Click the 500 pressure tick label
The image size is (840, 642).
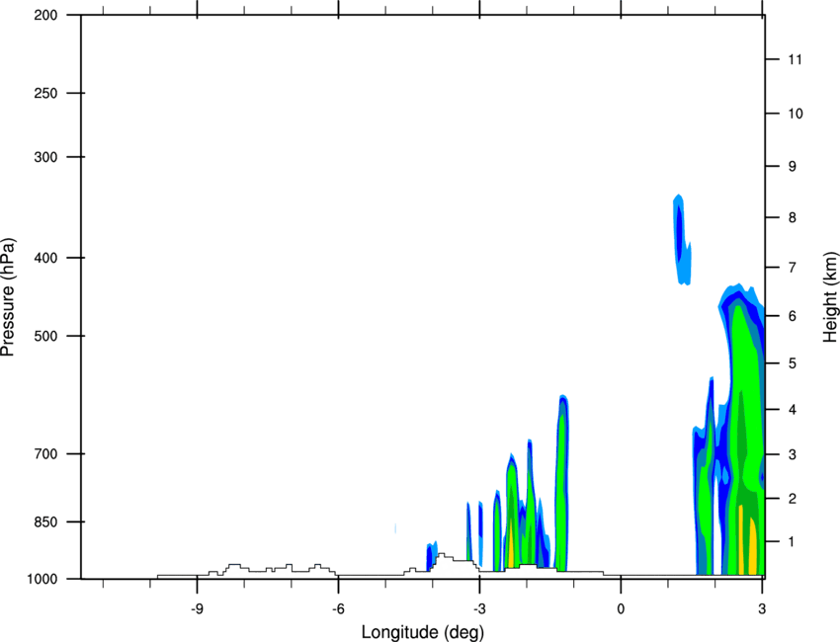45,336
